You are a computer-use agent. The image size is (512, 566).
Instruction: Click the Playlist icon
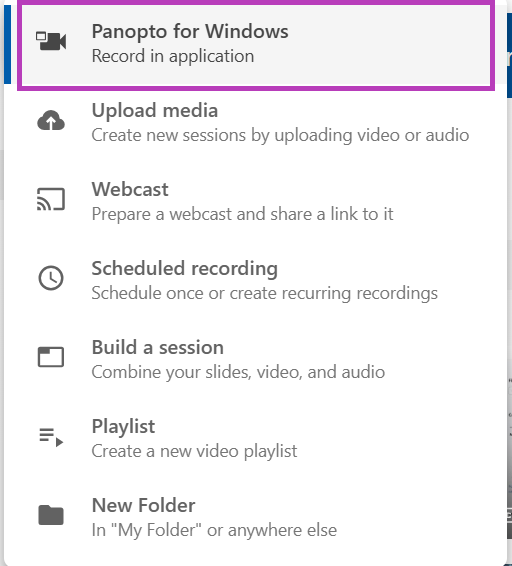51,437
